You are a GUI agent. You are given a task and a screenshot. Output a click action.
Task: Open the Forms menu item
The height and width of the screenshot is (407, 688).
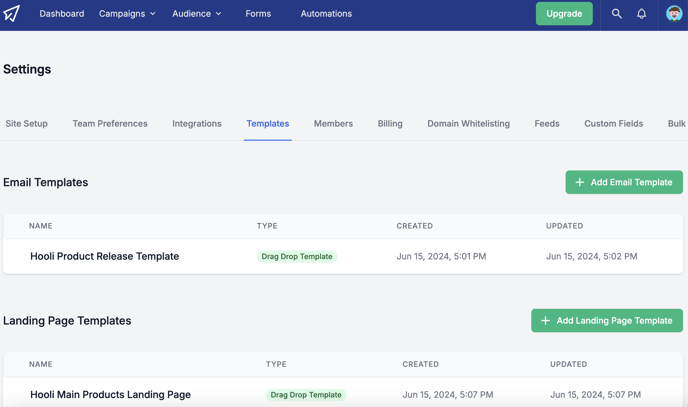(x=258, y=14)
